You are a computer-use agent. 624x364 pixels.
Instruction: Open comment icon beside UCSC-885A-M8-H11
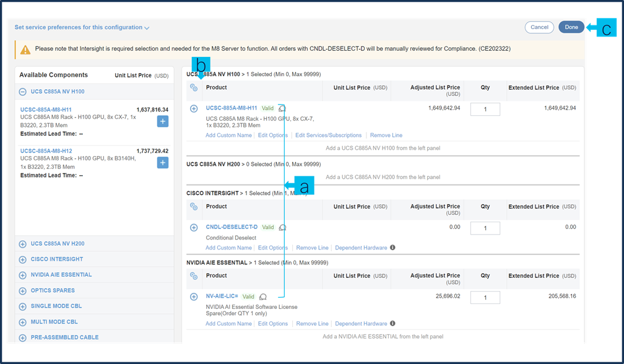click(x=282, y=108)
